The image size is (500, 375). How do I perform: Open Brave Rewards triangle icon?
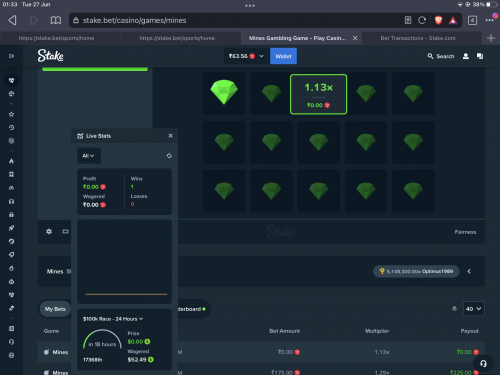453,21
